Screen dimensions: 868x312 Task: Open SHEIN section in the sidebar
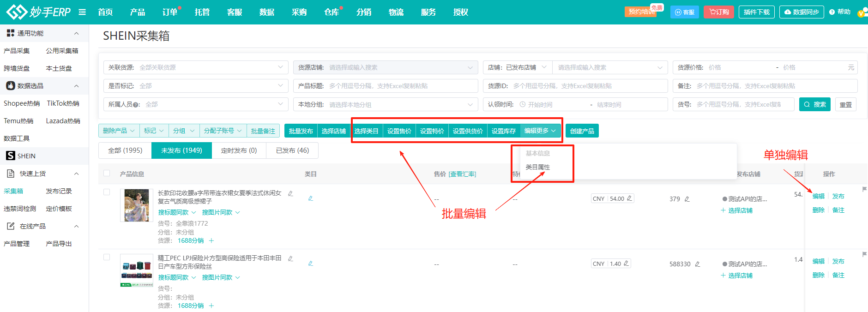click(x=44, y=156)
